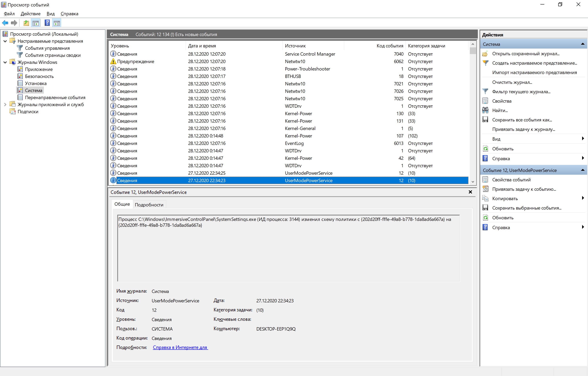Click the green Refresh icon under Система actions
The image size is (588, 376).
(x=485, y=149)
